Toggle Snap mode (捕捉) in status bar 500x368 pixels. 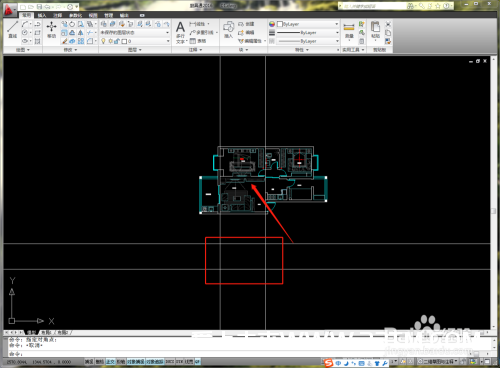[89, 362]
